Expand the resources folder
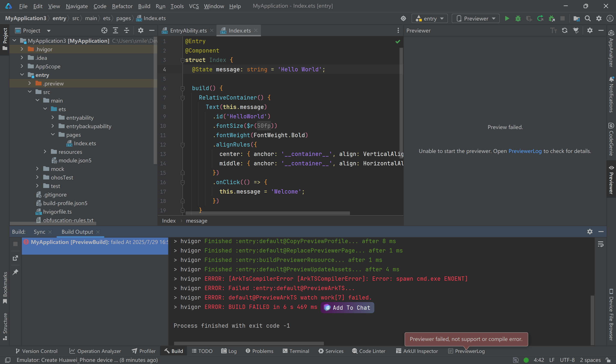The height and width of the screenshot is (364, 616). tap(45, 152)
